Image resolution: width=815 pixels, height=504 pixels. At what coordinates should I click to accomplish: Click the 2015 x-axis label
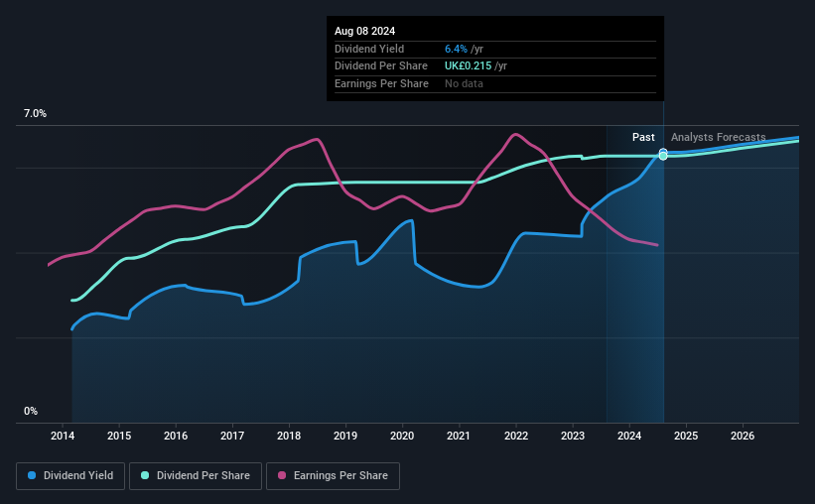(119, 436)
